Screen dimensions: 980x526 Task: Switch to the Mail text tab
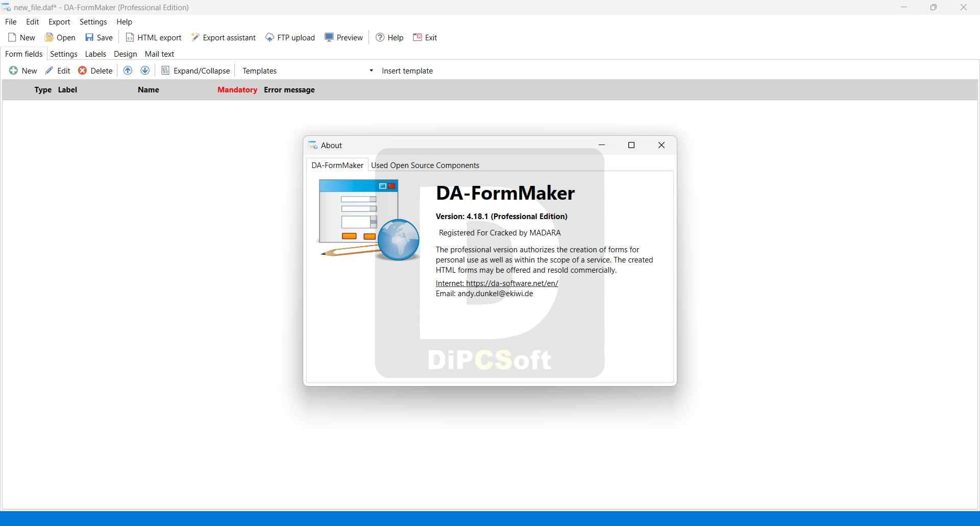159,54
